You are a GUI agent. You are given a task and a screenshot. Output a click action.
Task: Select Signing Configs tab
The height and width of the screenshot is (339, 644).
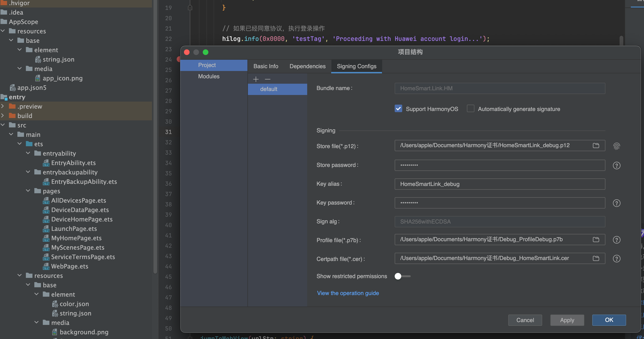point(357,66)
